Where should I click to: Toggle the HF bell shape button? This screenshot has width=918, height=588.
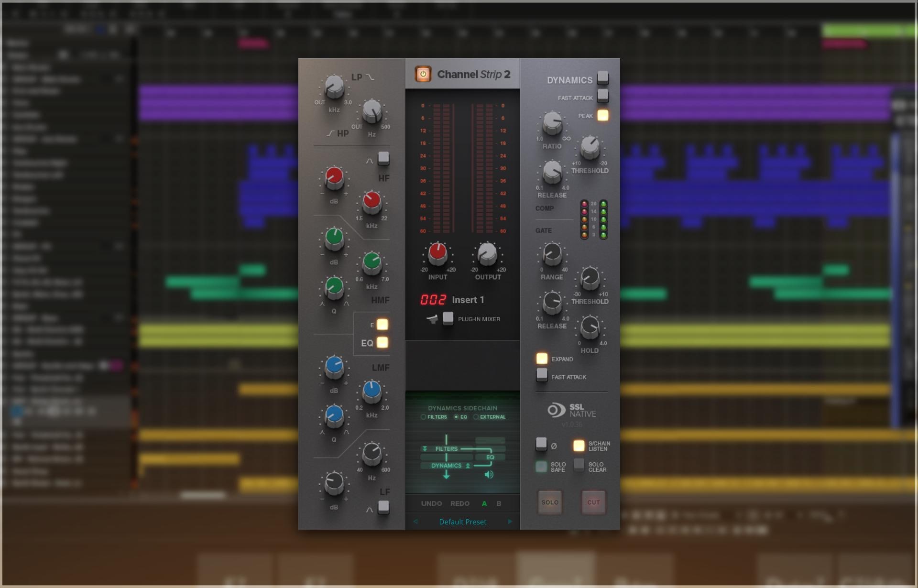coord(383,158)
